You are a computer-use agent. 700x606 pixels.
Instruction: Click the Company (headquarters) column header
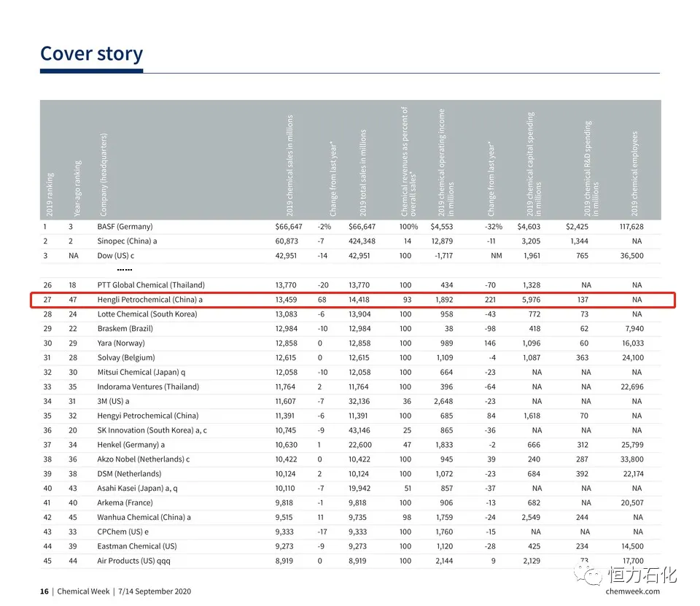(104, 174)
